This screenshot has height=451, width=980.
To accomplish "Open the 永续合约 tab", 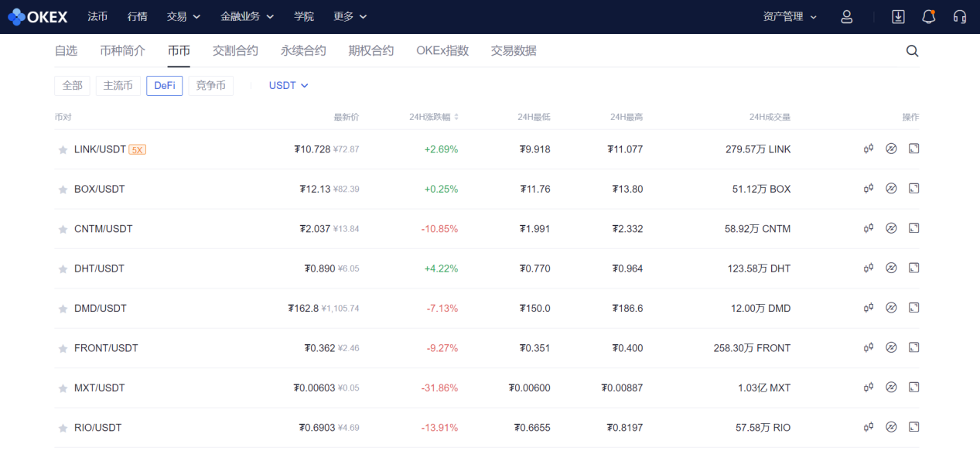I will pyautogui.click(x=303, y=51).
